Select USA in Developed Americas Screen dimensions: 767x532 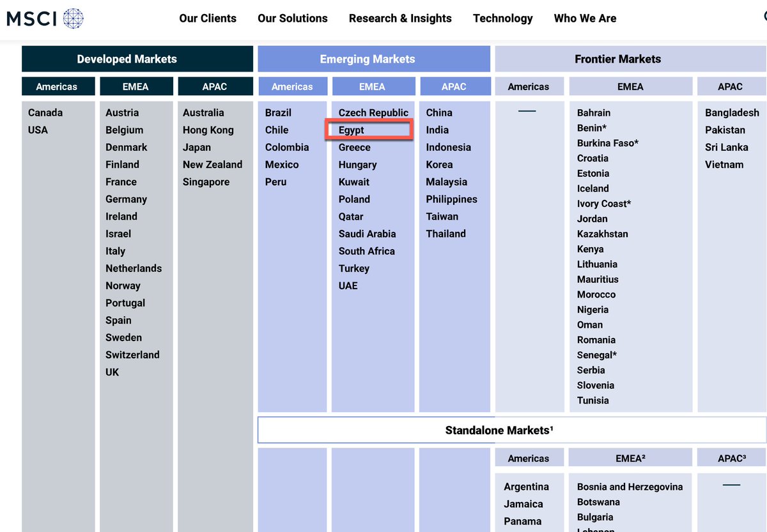coord(38,130)
